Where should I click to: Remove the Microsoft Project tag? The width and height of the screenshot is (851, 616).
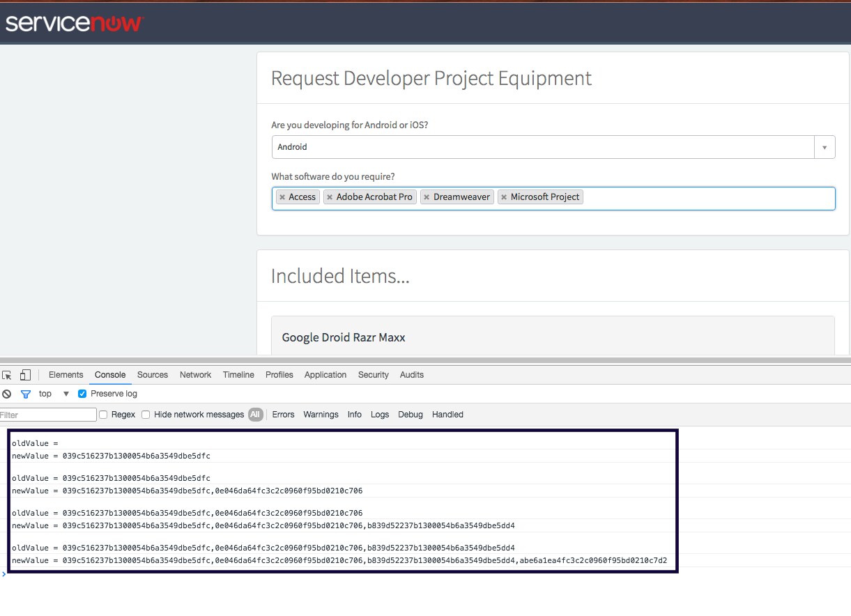coord(504,197)
